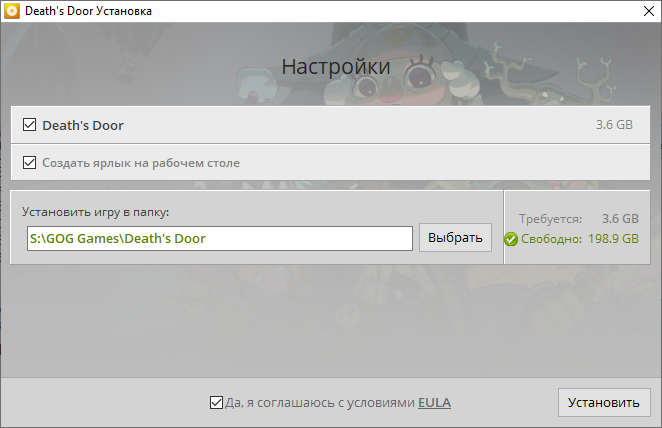
Task: Click the 'Death's Door' component label
Action: click(83, 125)
